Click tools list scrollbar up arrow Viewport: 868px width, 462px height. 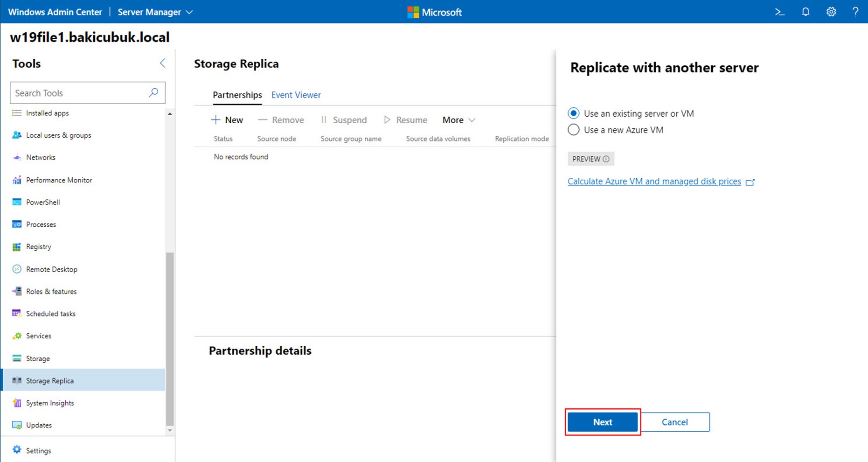(x=170, y=113)
